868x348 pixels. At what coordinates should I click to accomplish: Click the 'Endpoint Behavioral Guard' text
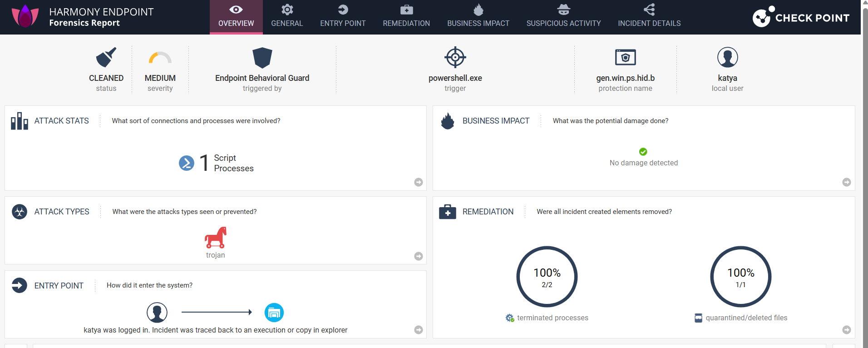click(262, 78)
